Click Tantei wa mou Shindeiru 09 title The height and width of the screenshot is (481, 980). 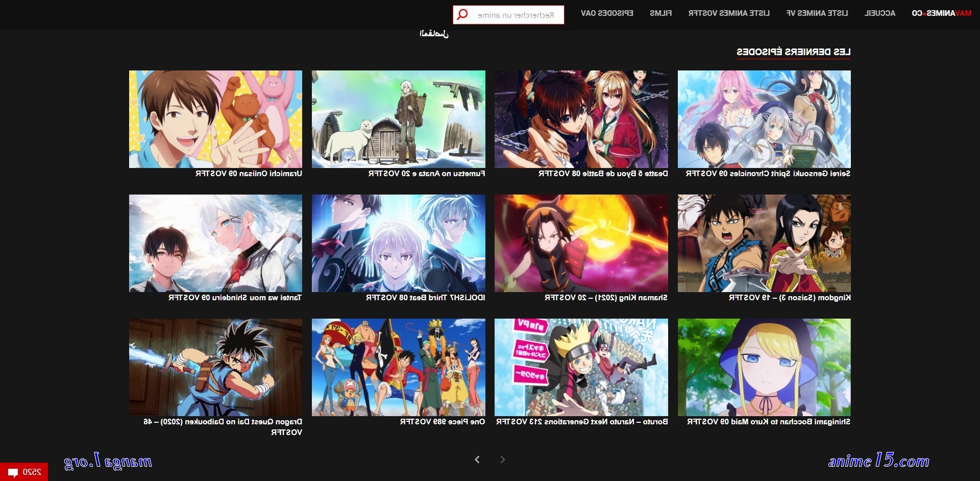[235, 298]
